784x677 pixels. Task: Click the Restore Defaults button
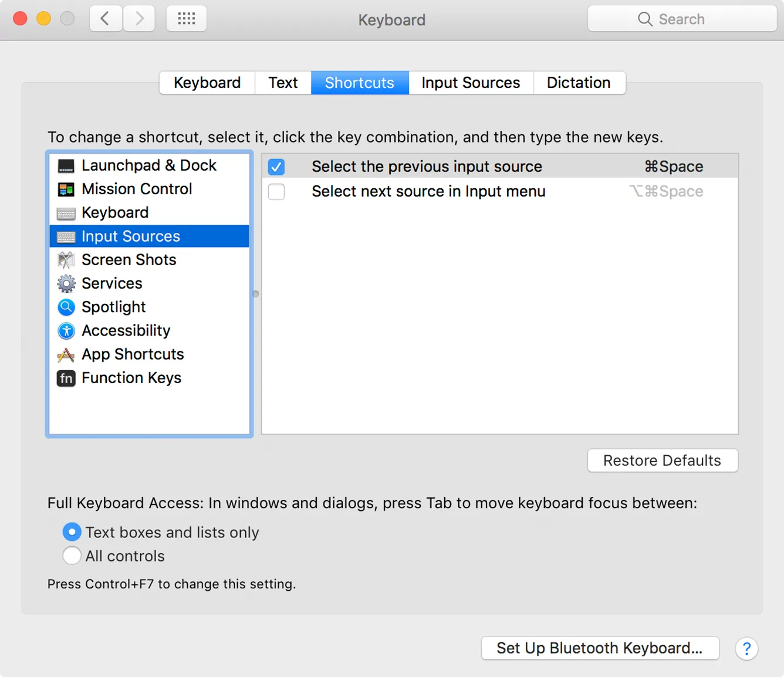pos(662,461)
